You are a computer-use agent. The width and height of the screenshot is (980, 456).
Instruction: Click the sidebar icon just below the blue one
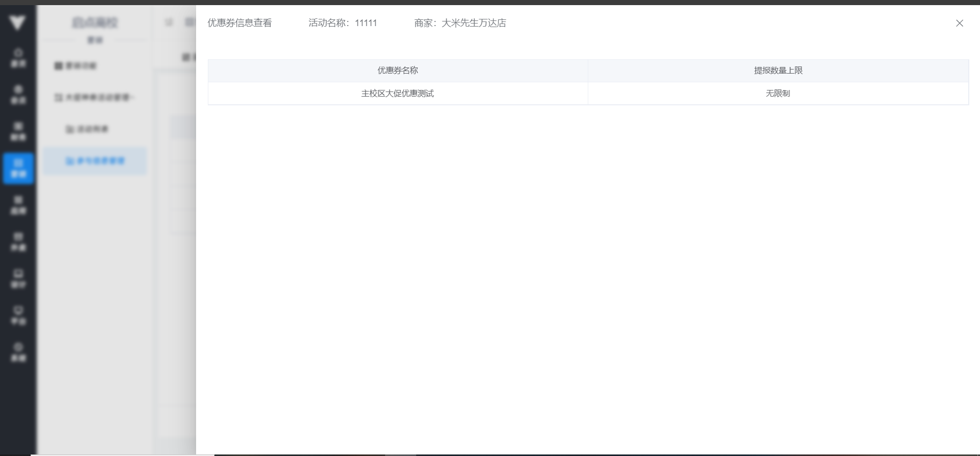point(18,205)
